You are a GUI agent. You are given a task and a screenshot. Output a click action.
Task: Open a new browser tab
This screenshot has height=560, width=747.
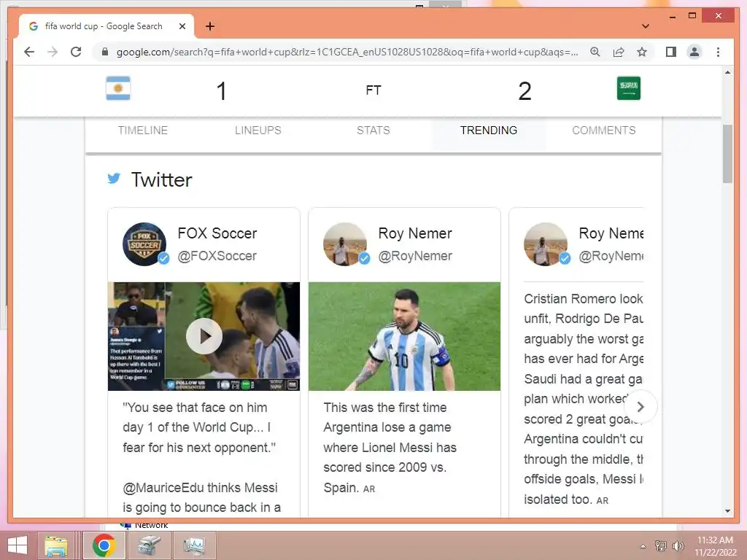pos(209,26)
